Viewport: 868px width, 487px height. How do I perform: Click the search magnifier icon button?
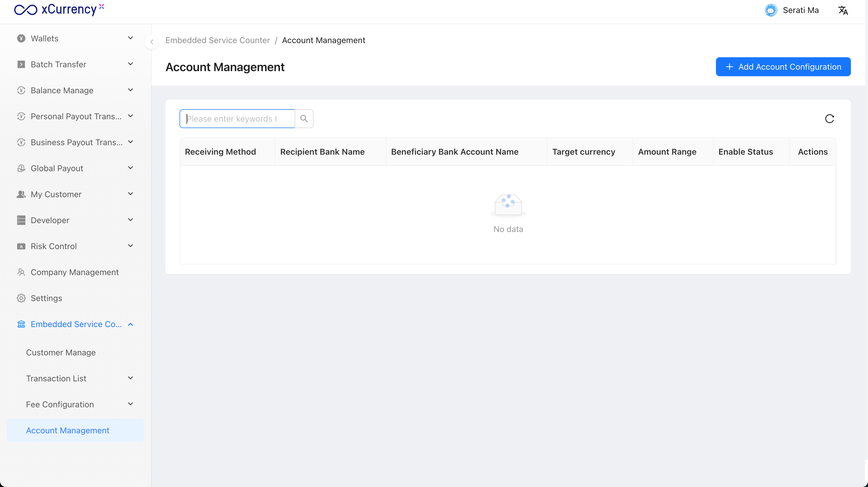click(304, 119)
